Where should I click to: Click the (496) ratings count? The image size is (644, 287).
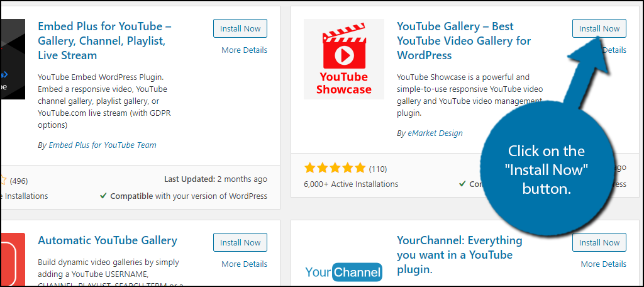pos(19,181)
